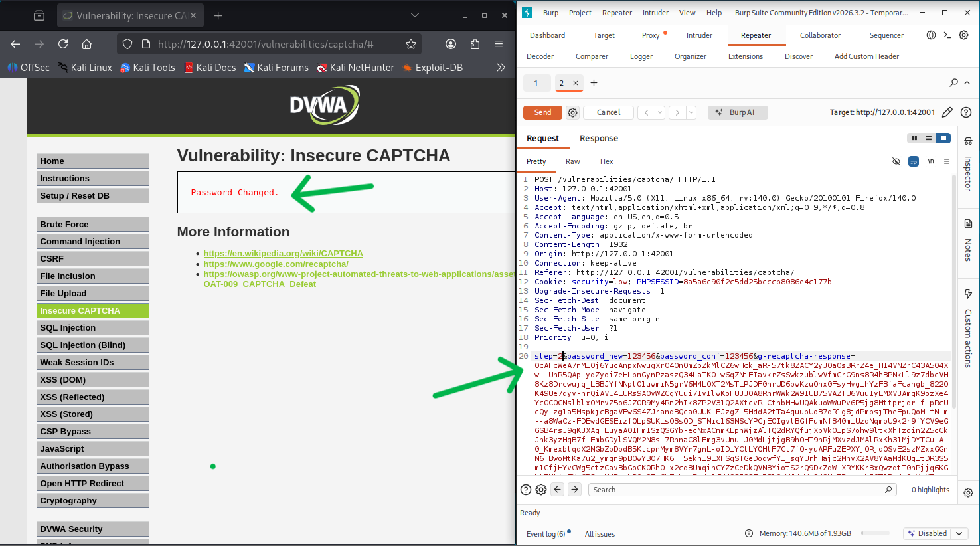Select the Hex view tab
Image resolution: width=980 pixels, height=546 pixels.
(x=606, y=161)
